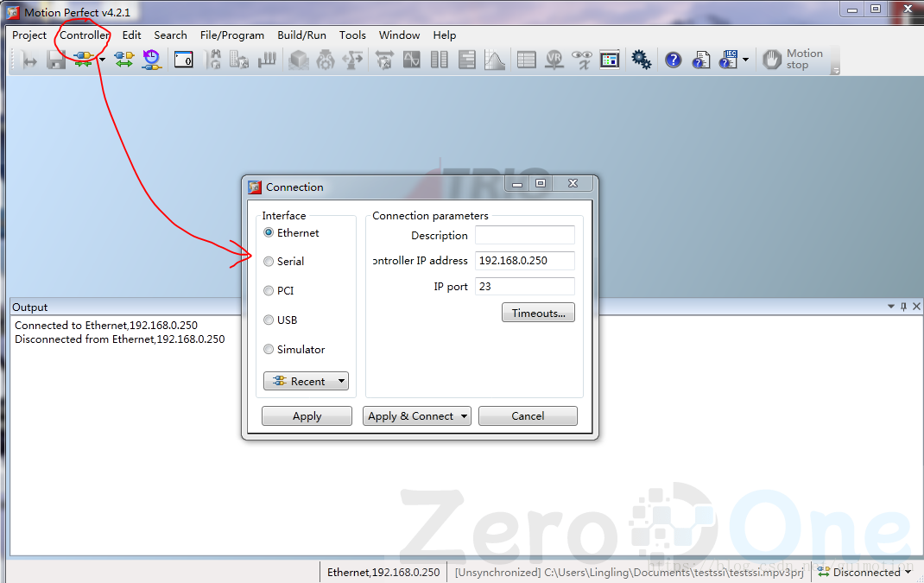Click the bell-curve chart toolbar icon
This screenshot has height=583, width=924.
pyautogui.click(x=495, y=60)
